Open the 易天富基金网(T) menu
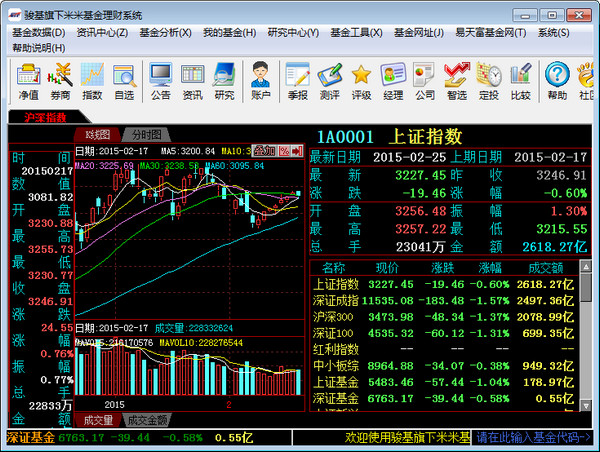Image resolution: width=600 pixels, height=452 pixels. tap(491, 33)
